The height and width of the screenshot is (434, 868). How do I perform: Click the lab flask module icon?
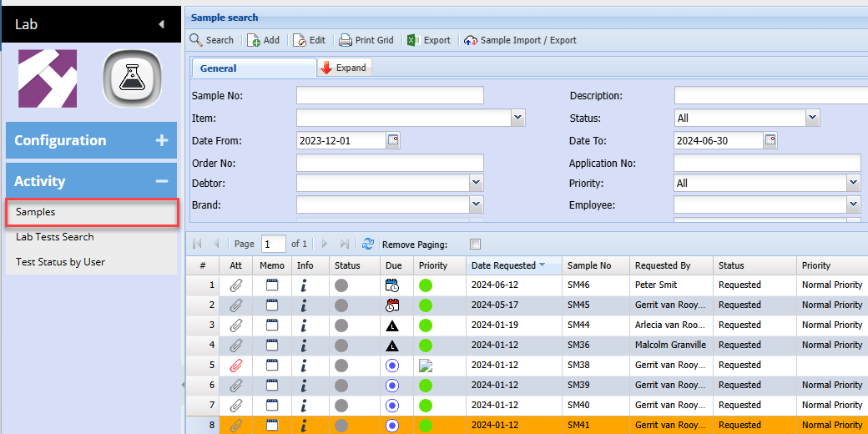coord(132,78)
